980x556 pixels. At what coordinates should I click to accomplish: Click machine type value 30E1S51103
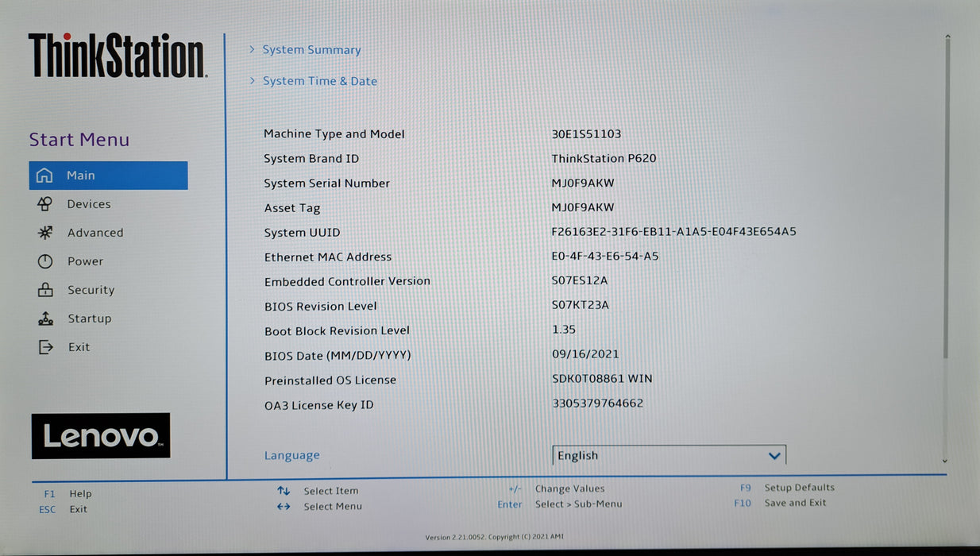pyautogui.click(x=587, y=134)
